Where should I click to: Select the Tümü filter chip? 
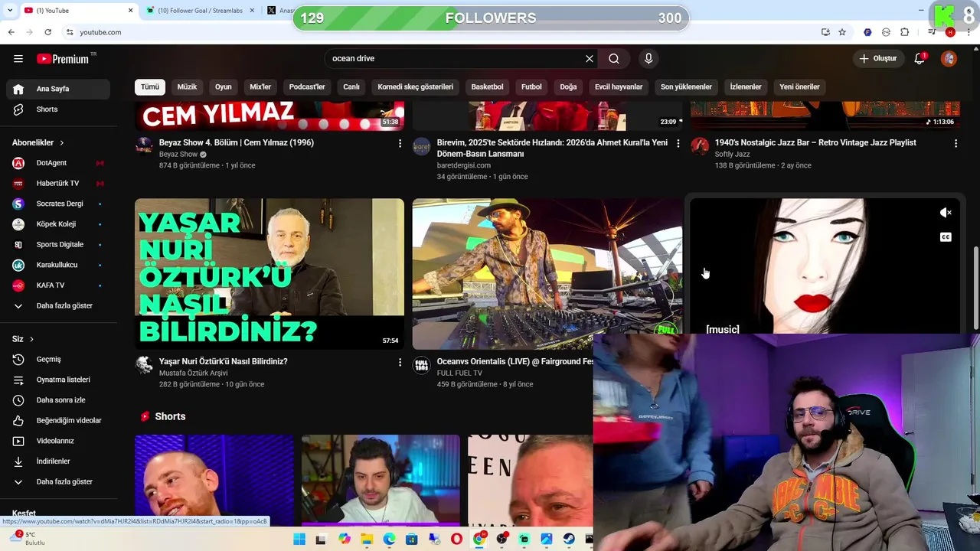click(149, 86)
